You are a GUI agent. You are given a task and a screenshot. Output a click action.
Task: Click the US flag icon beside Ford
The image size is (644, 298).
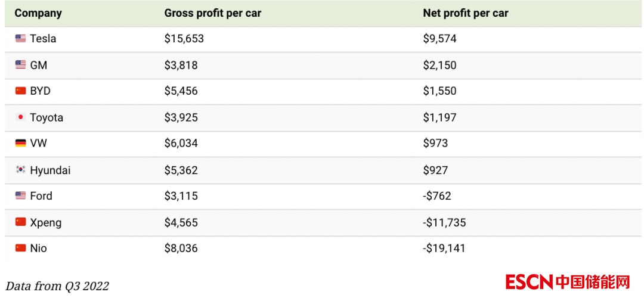click(x=21, y=195)
